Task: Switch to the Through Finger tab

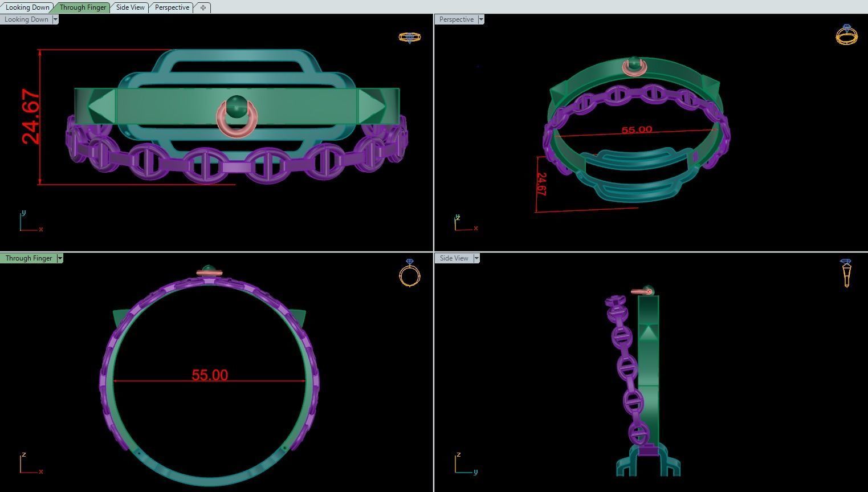Action: click(x=83, y=7)
